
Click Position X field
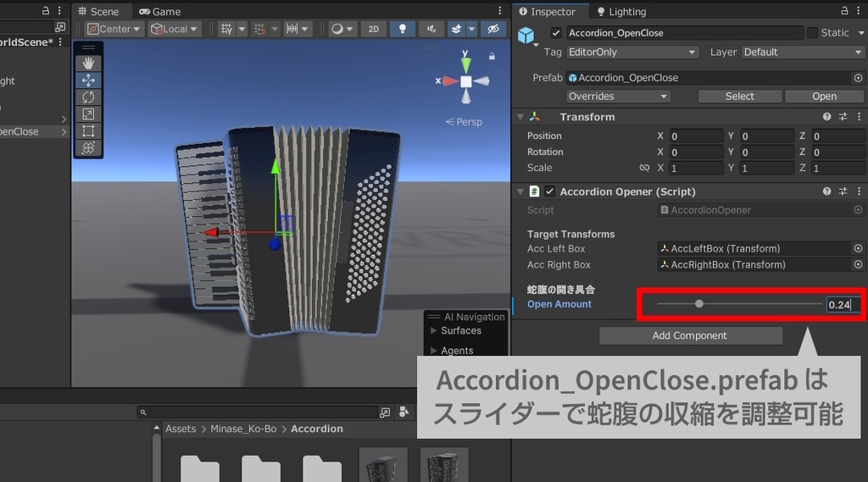point(696,136)
